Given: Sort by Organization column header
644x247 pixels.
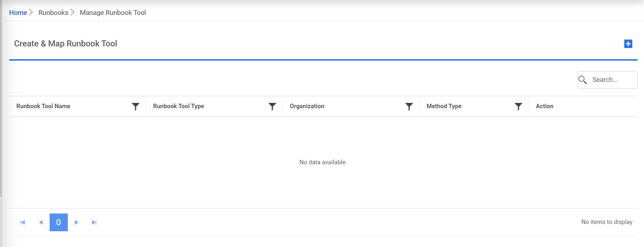Looking at the screenshot, I should [307, 106].
